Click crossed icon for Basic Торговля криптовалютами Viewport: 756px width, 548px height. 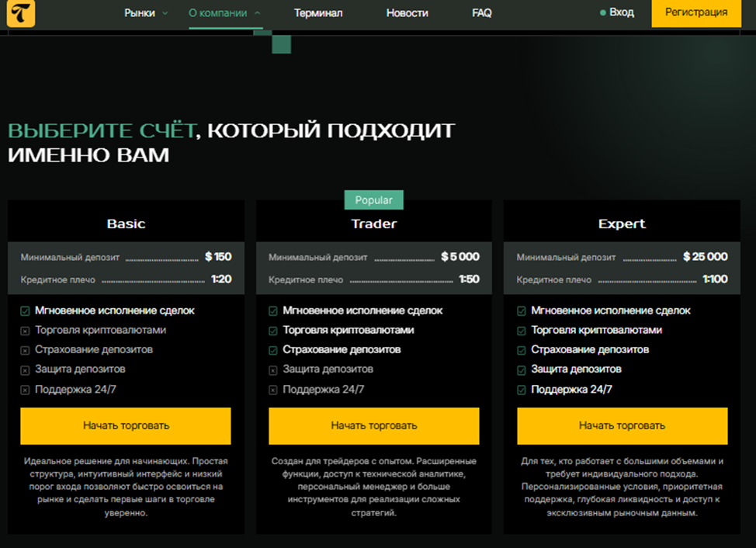pos(25,331)
